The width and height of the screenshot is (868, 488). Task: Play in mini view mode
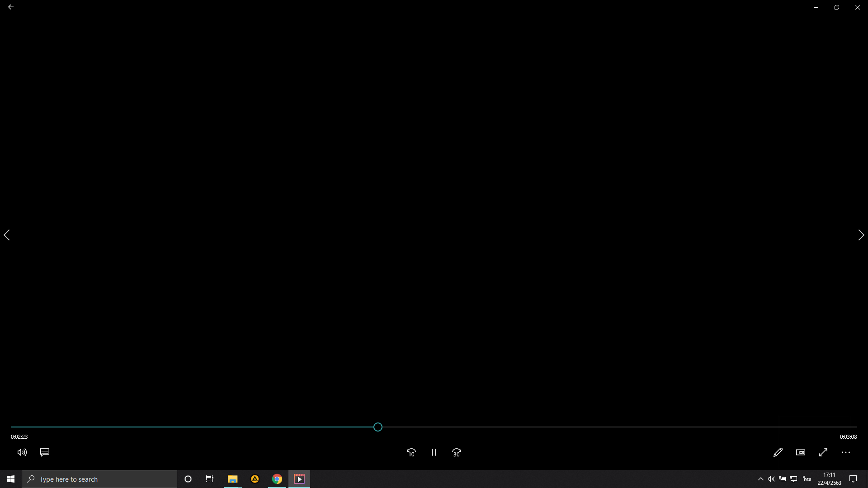tap(801, 452)
